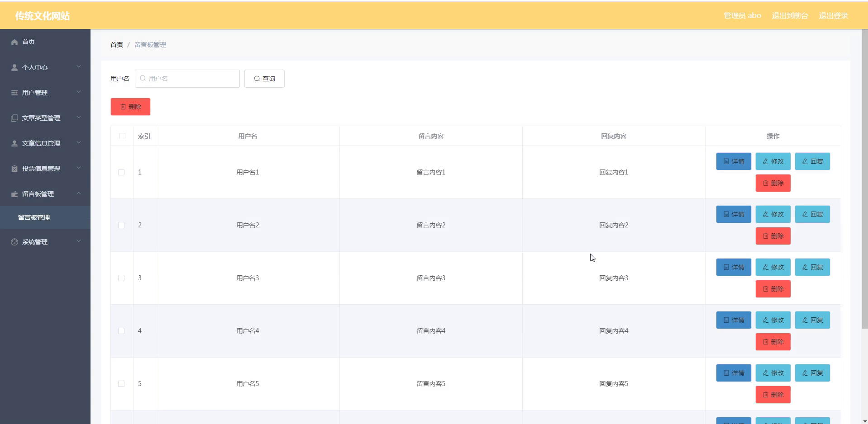Collapse the 留言板管理 chevron arrow
The height and width of the screenshot is (424, 868).
pyautogui.click(x=79, y=193)
